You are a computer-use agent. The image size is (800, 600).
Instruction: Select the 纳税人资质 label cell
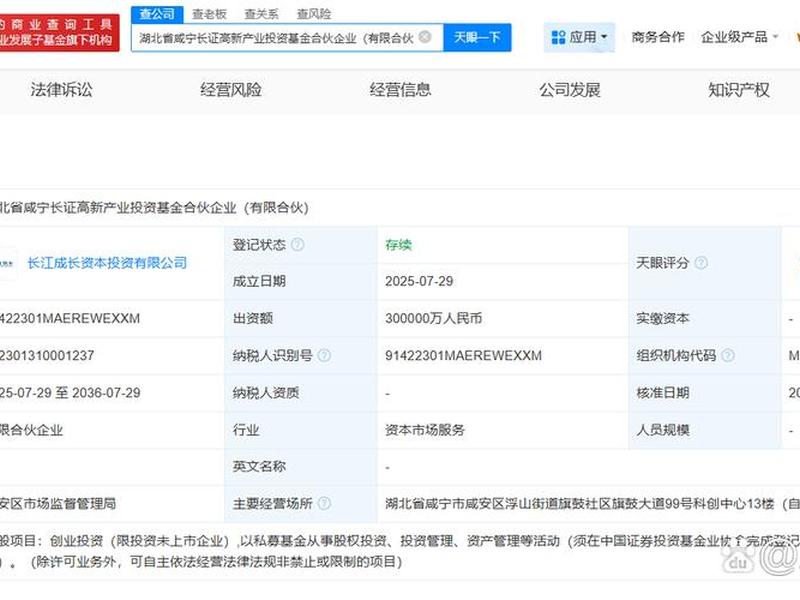coord(301,393)
